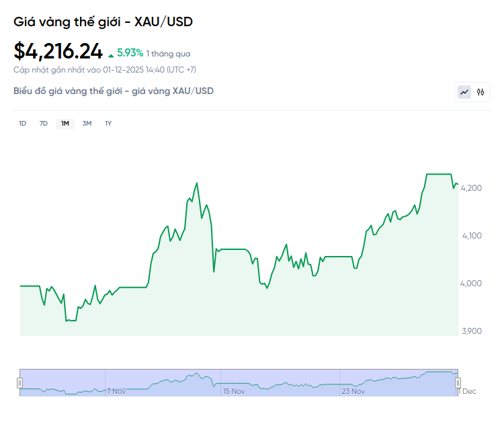Click the green up-triangle beside 5.93%
The image size is (504, 426).
tap(111, 54)
